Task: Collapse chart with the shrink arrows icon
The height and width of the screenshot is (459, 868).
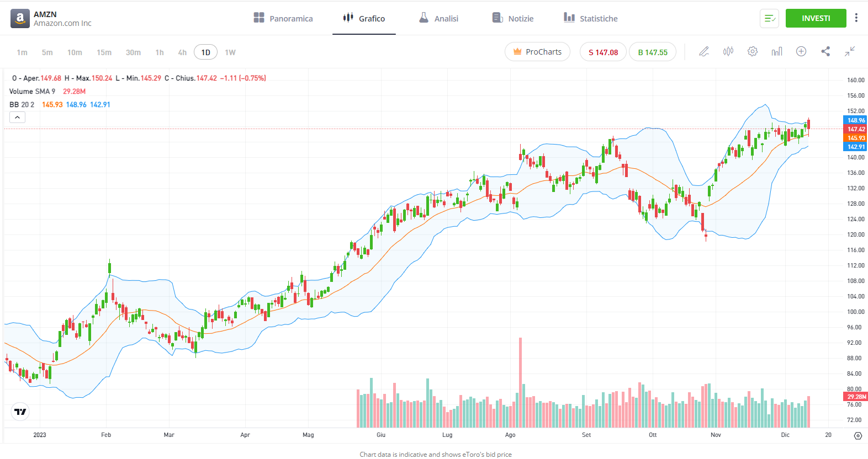Action: pos(850,51)
